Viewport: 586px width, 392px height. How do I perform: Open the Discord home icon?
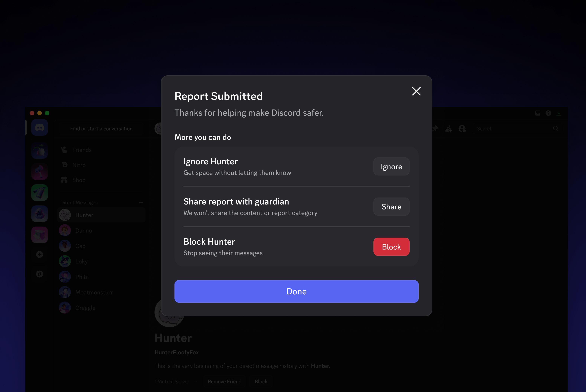(x=40, y=128)
